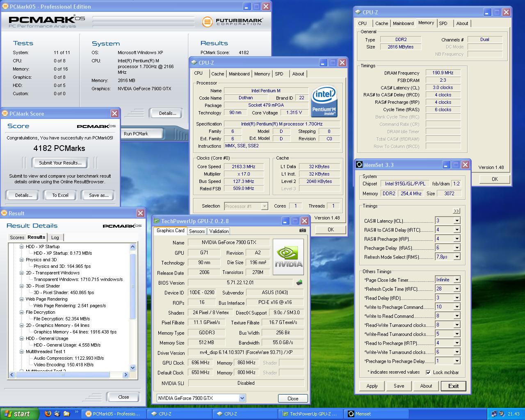Open the Write to Precharge Command dropdown
The width and height of the screenshot is (525, 420).
click(457, 307)
